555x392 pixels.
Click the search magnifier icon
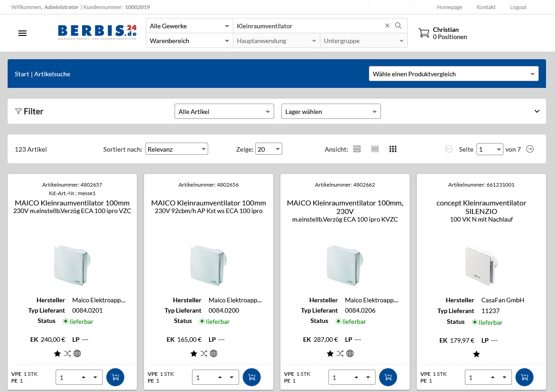tap(398, 26)
